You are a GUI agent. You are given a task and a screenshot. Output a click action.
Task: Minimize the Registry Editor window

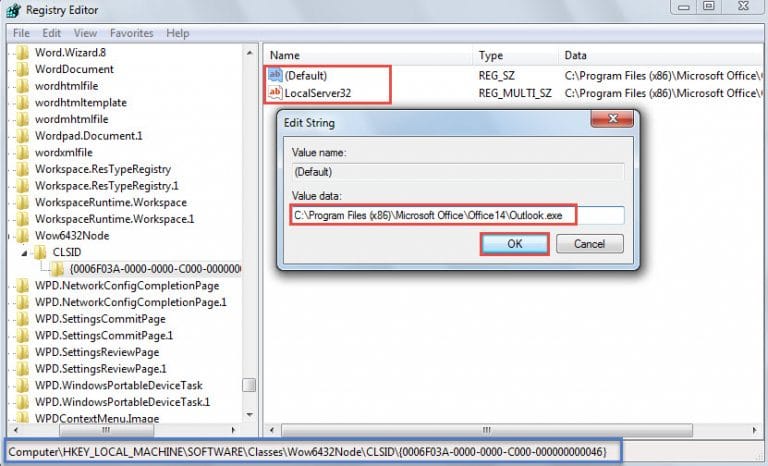coord(684,7)
